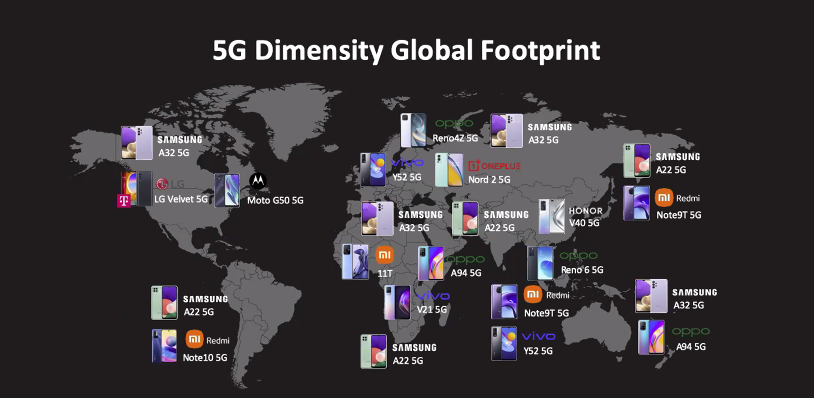Click the T-Mobile magenta logo
The image size is (814, 398).
(x=124, y=201)
